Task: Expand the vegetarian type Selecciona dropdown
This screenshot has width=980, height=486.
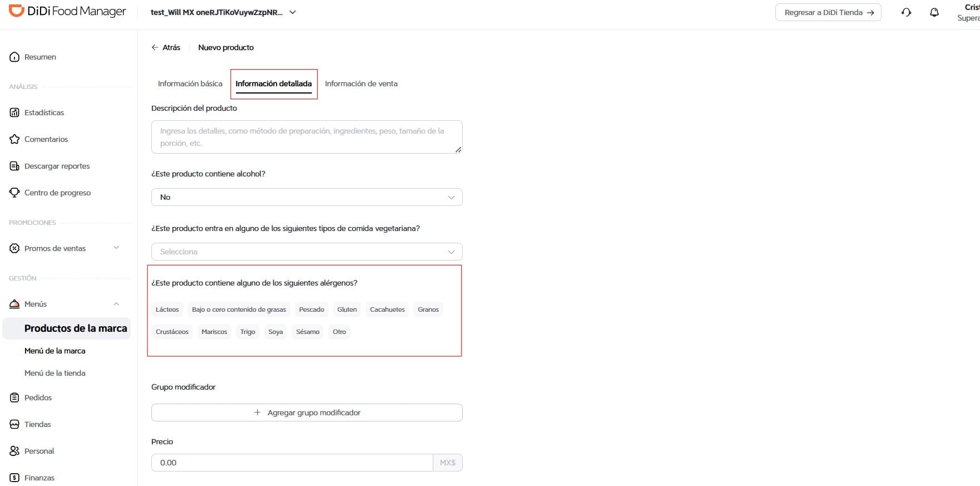Action: coord(306,252)
